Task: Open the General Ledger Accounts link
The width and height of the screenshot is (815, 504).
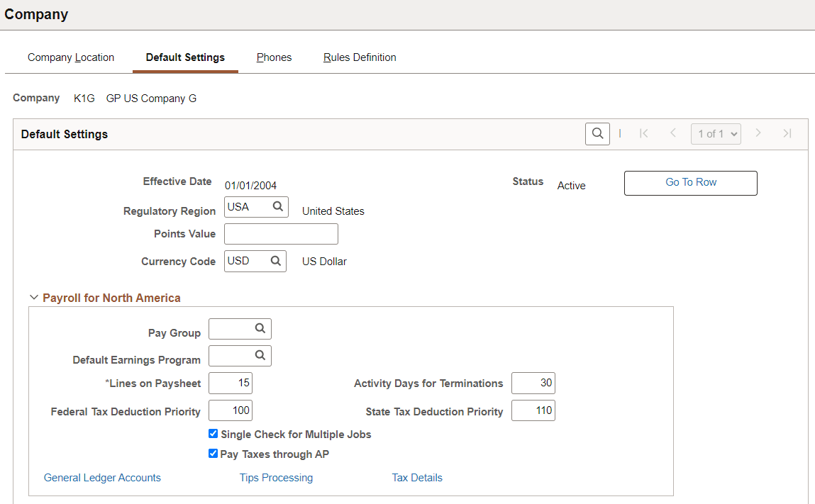Action: coord(102,477)
